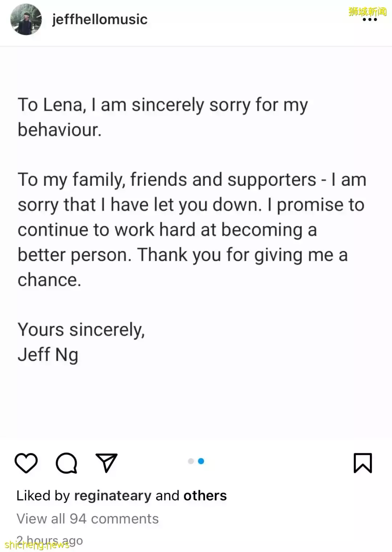Tap the "To Lena" apology sentence
This screenshot has width=392, height=552.
162,117
